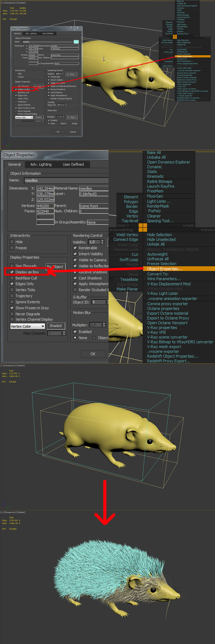Image resolution: width=215 pixels, height=644 pixels.
Task: Uncheck Renderable in enlarged dialog
Action: pos(75,248)
